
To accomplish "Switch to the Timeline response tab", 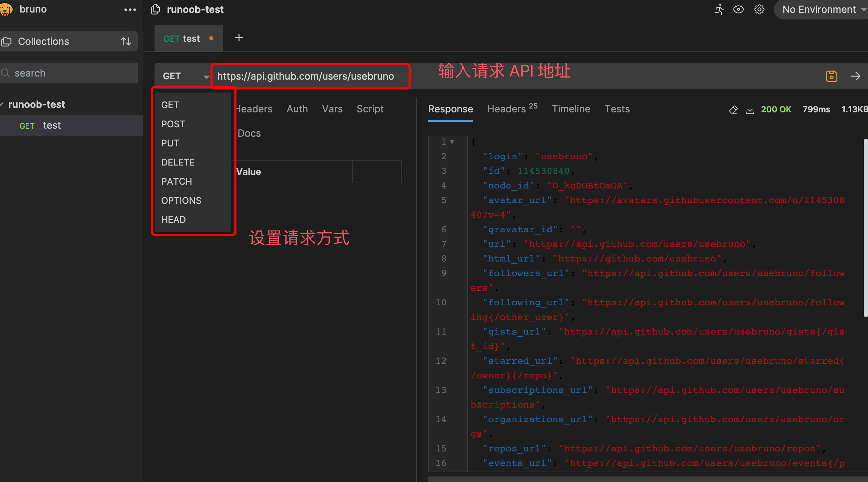I will [x=571, y=109].
